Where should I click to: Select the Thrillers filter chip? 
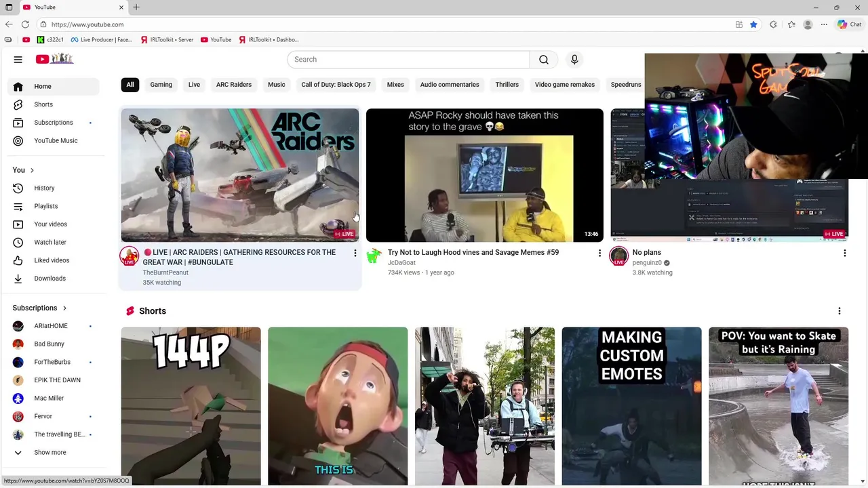(x=507, y=85)
